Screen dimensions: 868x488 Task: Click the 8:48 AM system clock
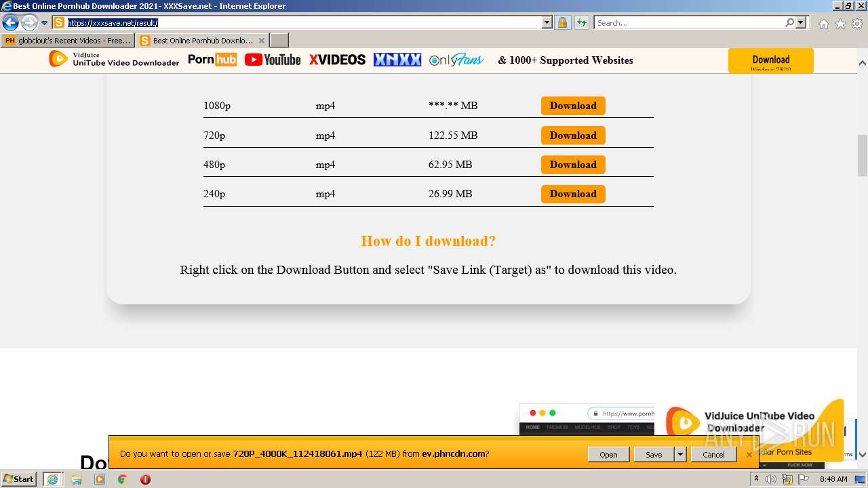833,479
